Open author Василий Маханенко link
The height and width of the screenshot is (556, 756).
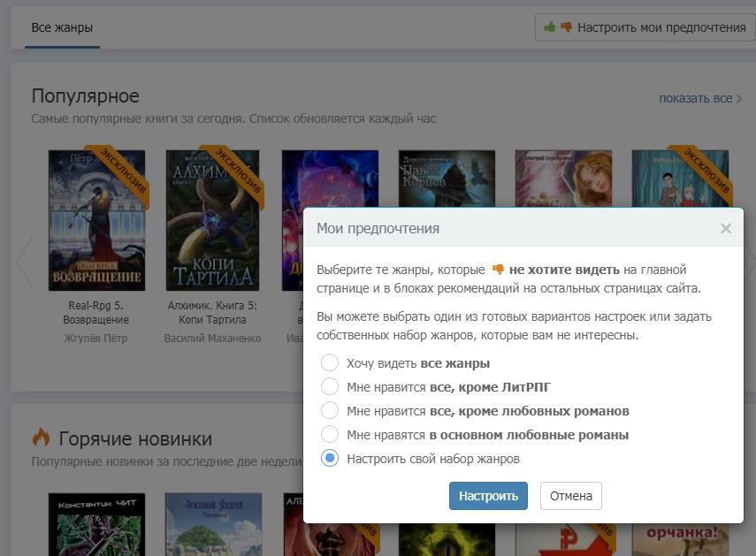pos(212,338)
